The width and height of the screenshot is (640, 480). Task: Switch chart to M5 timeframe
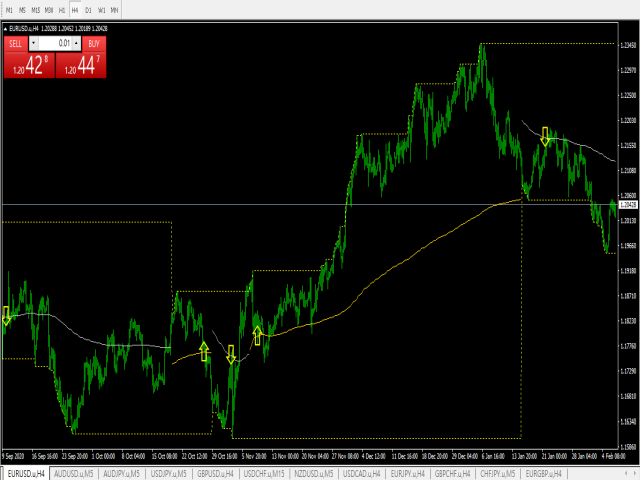pos(22,10)
